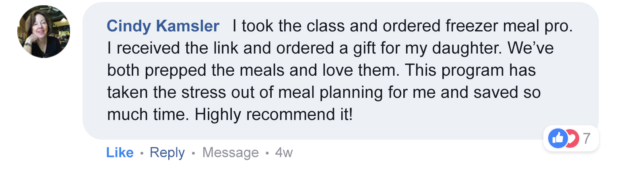Like Cindy Kamsler's comment
The height and width of the screenshot is (186, 644).
tap(120, 153)
